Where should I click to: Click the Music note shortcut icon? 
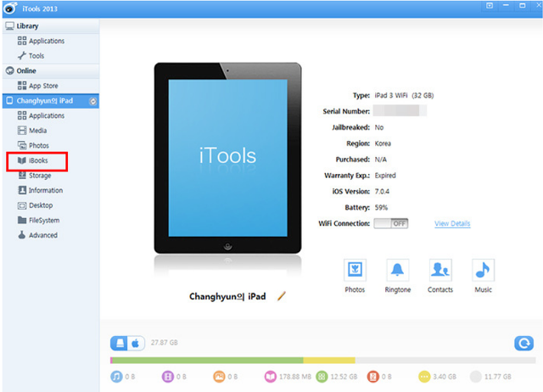pyautogui.click(x=483, y=270)
